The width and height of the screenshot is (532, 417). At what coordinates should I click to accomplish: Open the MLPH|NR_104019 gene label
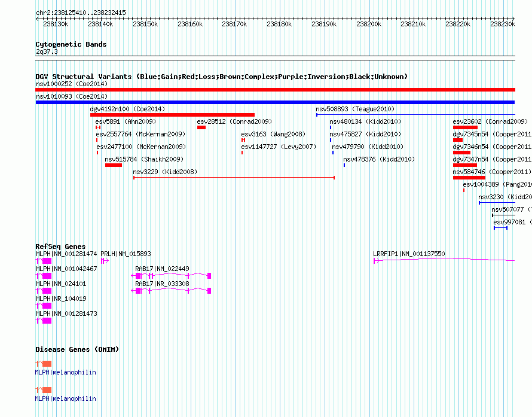point(61,299)
